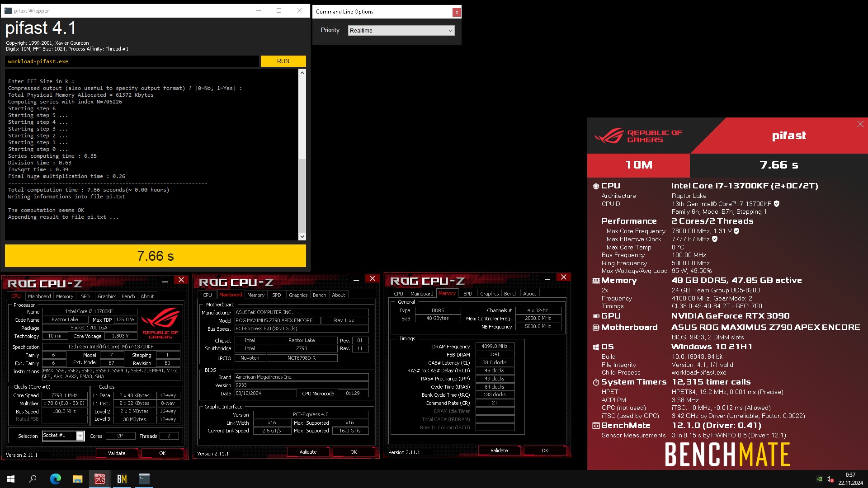Click the Memory module icon in BenchMate panel

click(596, 281)
